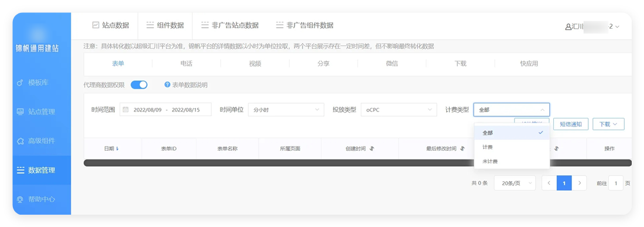Screen dimensions: 644x227
Task: Click the horizontal table scrollbar
Action: (x=357, y=163)
